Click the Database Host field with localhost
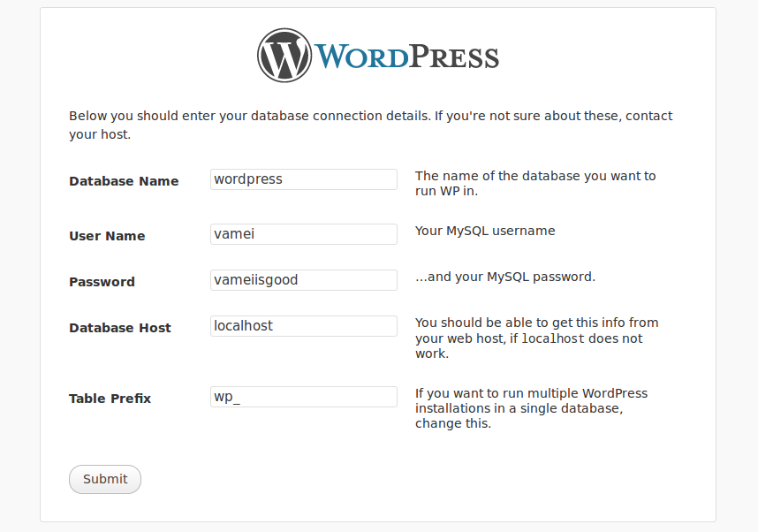 [303, 325]
